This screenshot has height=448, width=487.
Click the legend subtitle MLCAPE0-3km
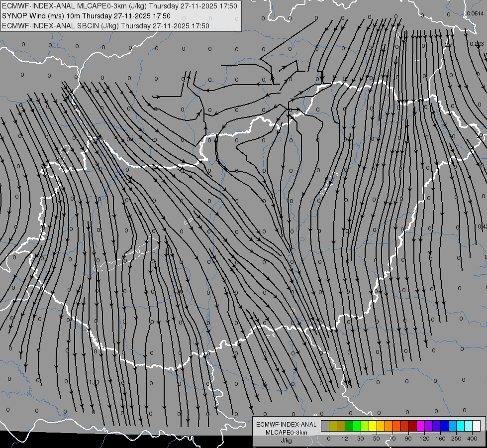286,433
